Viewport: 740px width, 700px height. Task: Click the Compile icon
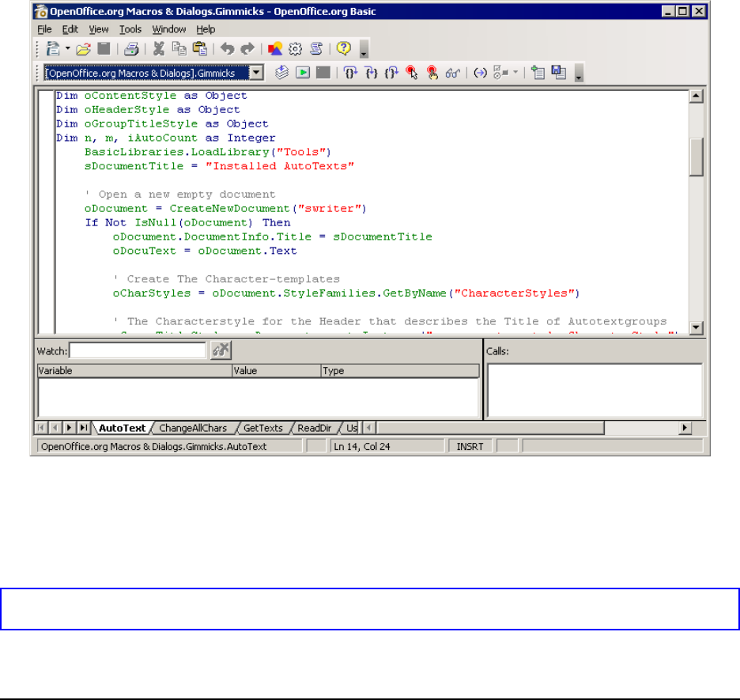(x=281, y=73)
